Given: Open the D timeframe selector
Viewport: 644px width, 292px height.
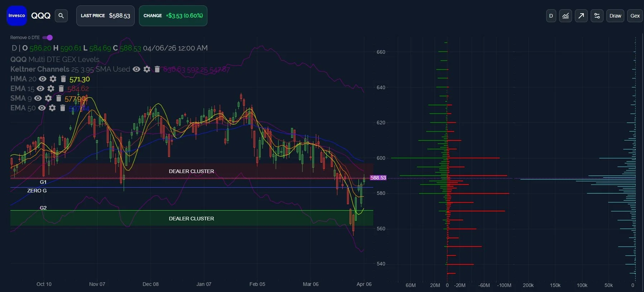Looking at the screenshot, I should [551, 16].
